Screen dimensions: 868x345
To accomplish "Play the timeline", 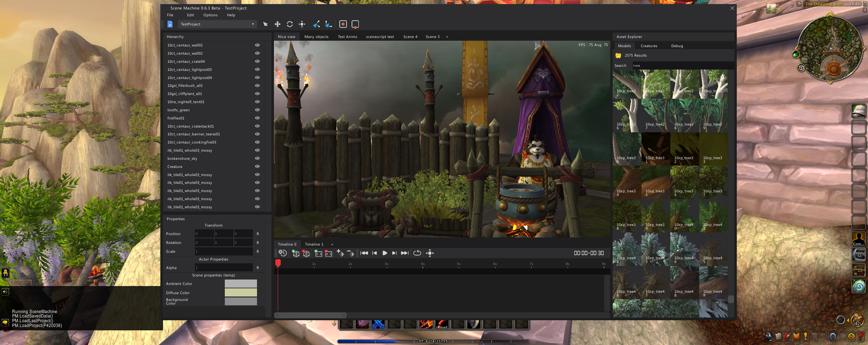I will [x=385, y=253].
